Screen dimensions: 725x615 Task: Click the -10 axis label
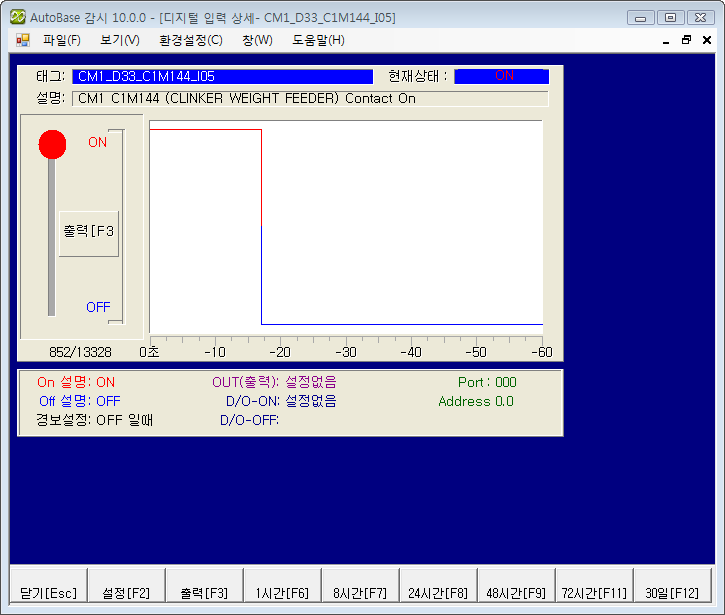click(215, 352)
